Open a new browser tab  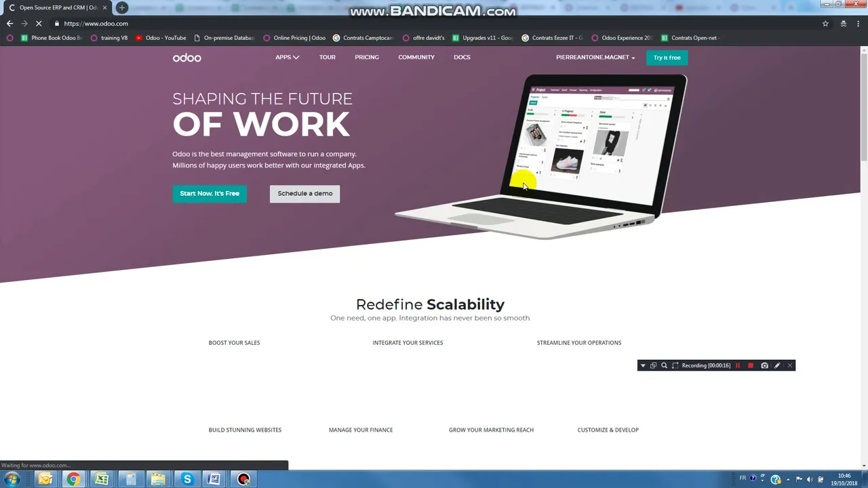(122, 7)
